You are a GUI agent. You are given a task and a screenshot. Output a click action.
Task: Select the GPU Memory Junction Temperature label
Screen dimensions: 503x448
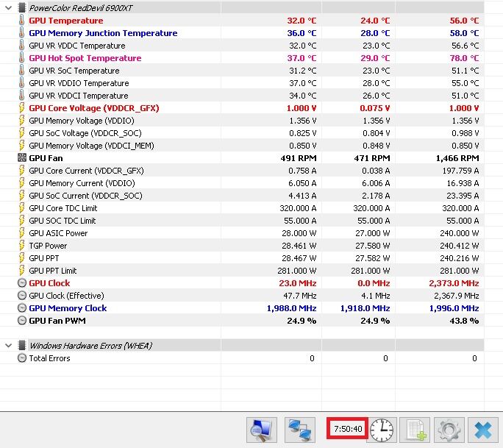(x=103, y=33)
